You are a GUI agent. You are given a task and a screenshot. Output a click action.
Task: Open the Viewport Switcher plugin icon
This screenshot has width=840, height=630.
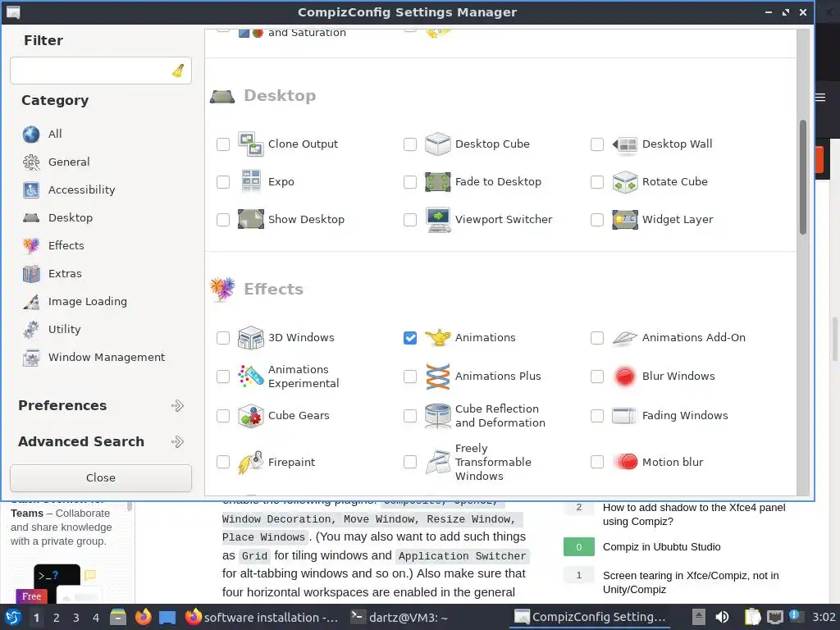438,219
